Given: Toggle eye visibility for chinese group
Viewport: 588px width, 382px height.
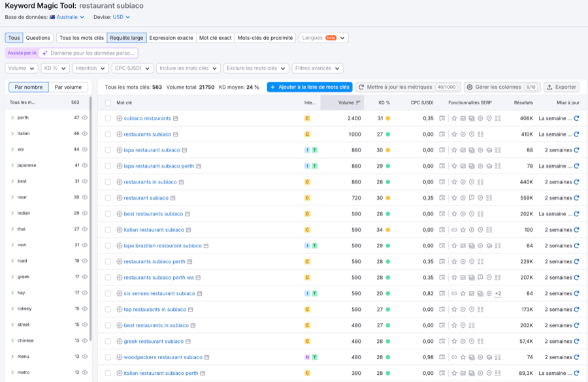Looking at the screenshot, I should 85,340.
